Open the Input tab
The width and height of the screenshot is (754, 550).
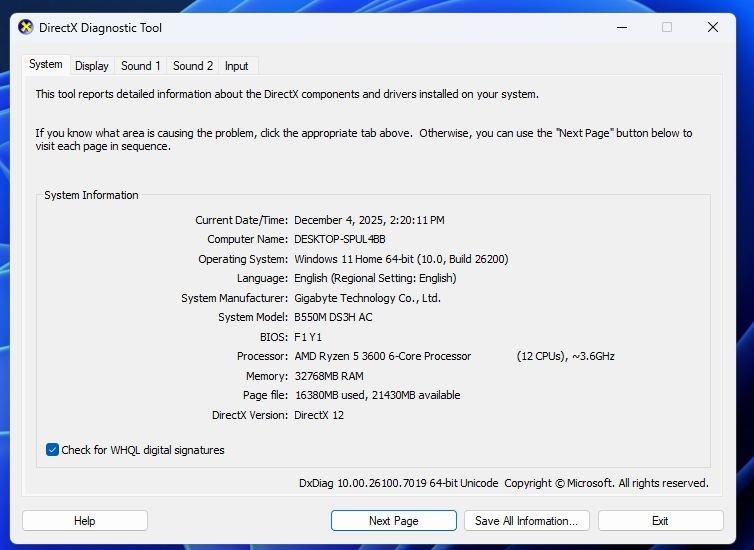[x=237, y=66]
